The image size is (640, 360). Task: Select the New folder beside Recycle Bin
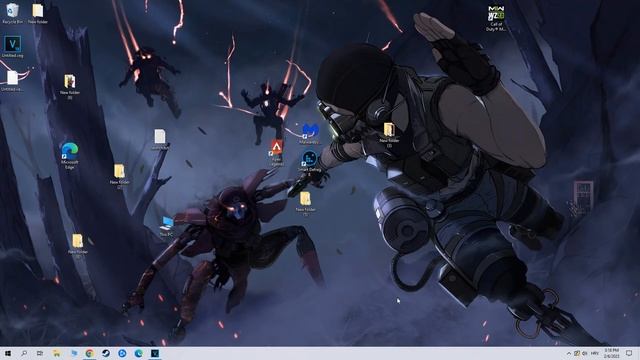tap(38, 13)
